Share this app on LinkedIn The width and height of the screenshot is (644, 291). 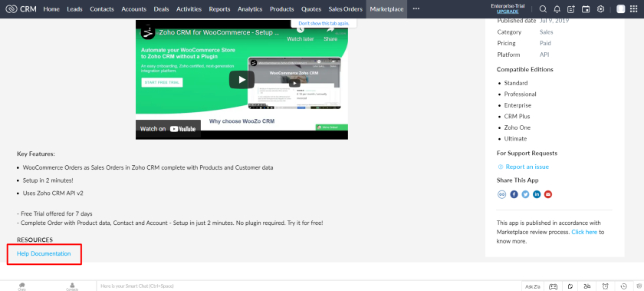pos(537,194)
